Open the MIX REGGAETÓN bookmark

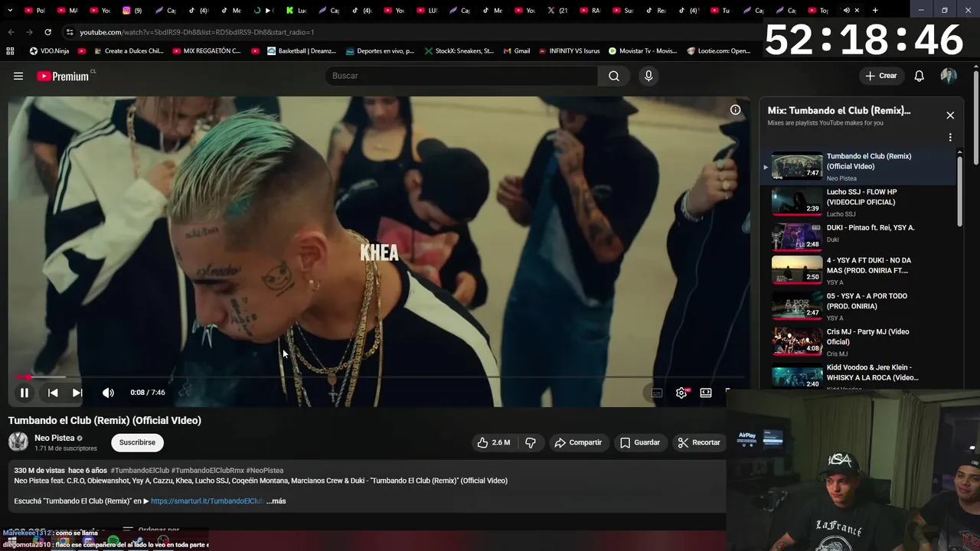[x=206, y=51]
